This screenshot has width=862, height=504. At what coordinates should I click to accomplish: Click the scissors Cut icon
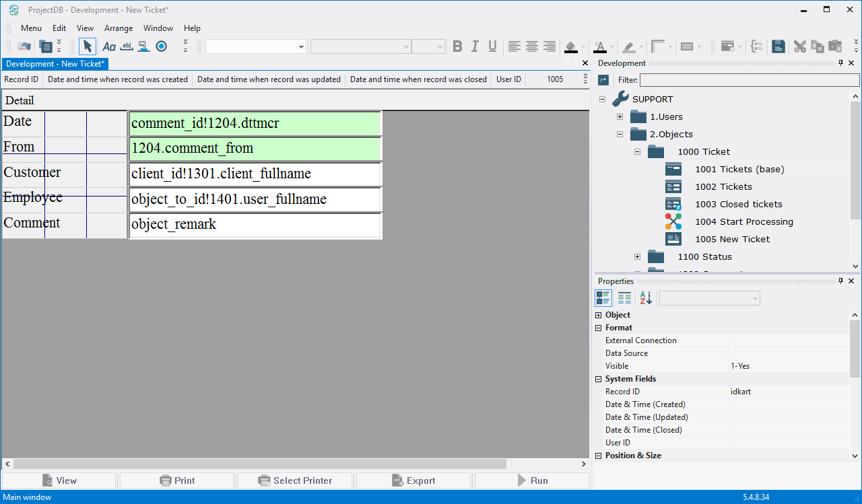799,46
